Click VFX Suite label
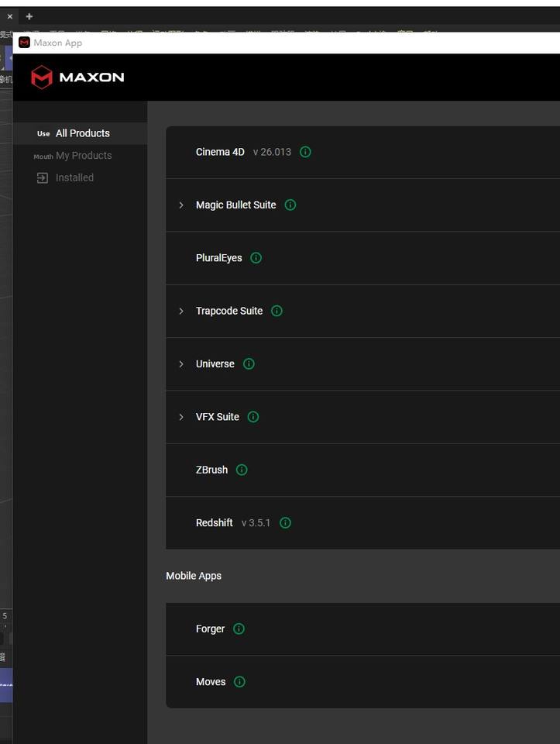Screen dimensions: 560x744 click(x=218, y=417)
